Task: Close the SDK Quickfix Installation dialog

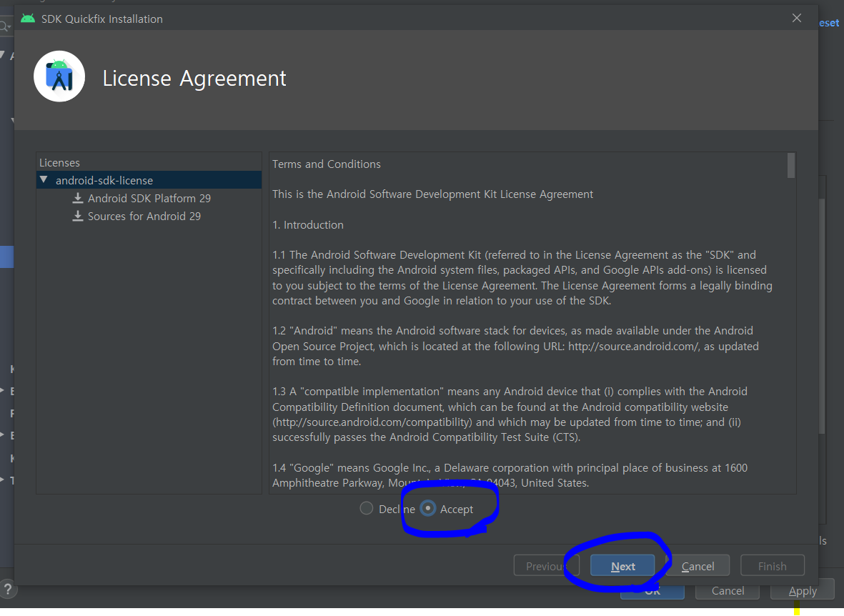Action: pyautogui.click(x=797, y=19)
